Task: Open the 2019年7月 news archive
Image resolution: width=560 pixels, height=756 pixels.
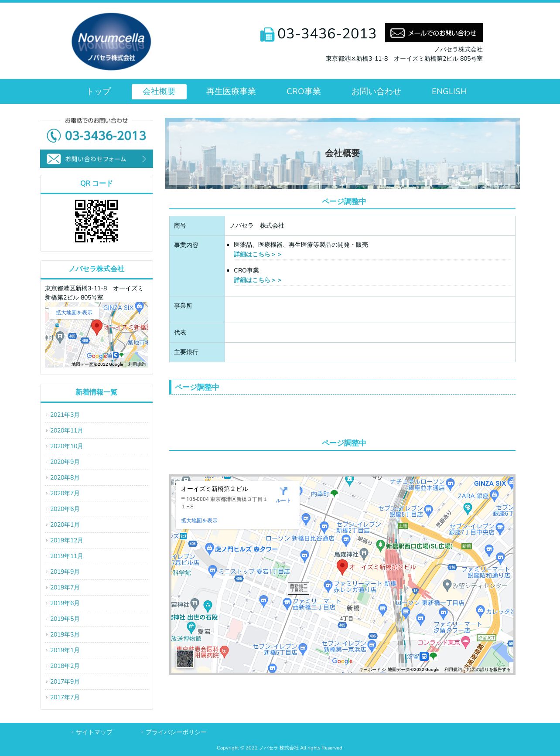Action: [65, 587]
